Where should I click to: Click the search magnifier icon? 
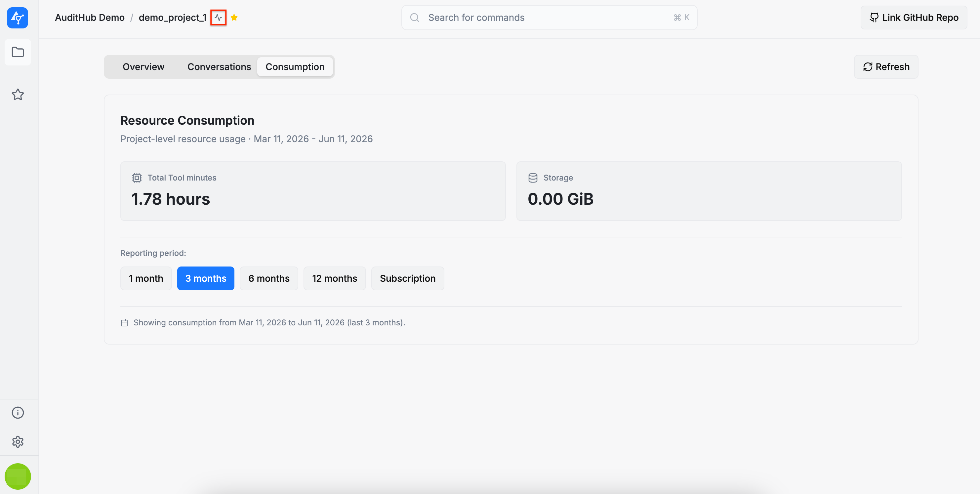[x=415, y=18]
